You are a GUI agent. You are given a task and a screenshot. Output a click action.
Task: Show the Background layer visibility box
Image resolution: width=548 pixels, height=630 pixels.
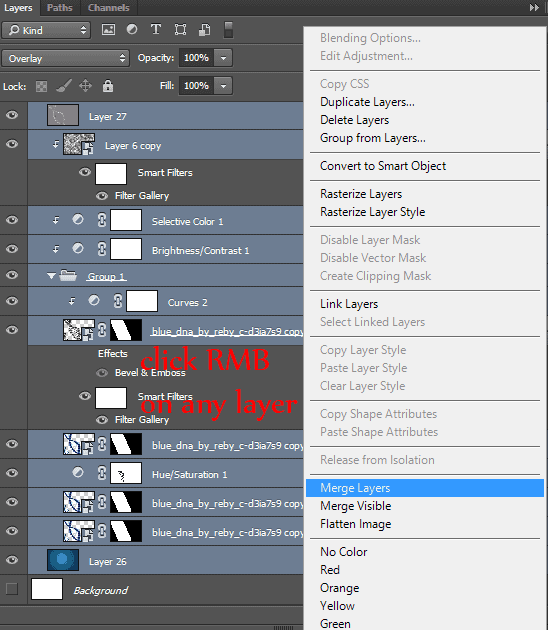(12, 589)
